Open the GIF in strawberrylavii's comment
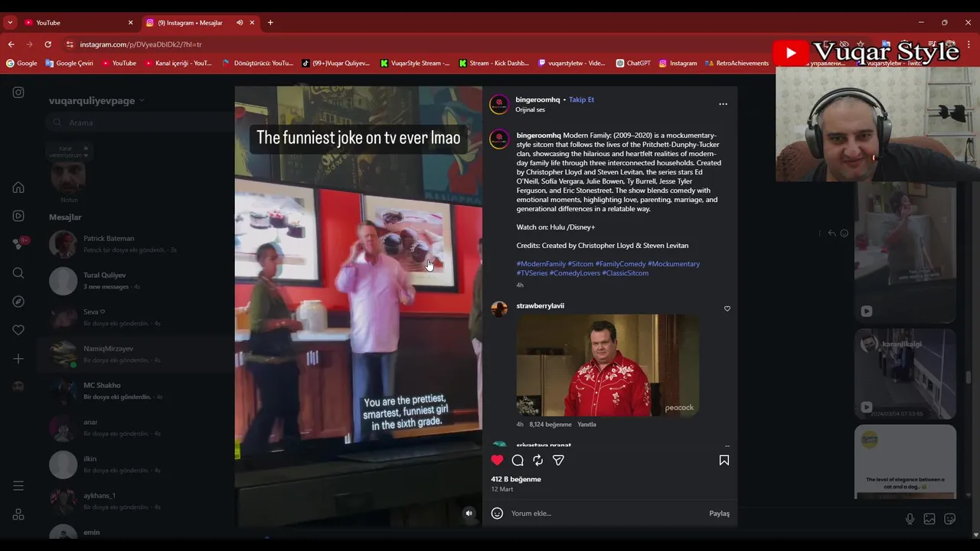This screenshot has height=551, width=980. 607,365
